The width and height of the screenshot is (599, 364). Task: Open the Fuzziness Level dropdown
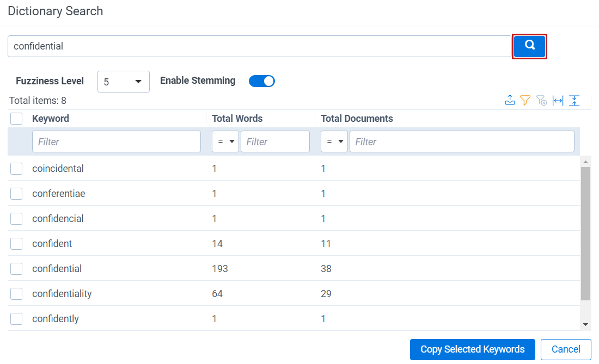(124, 82)
